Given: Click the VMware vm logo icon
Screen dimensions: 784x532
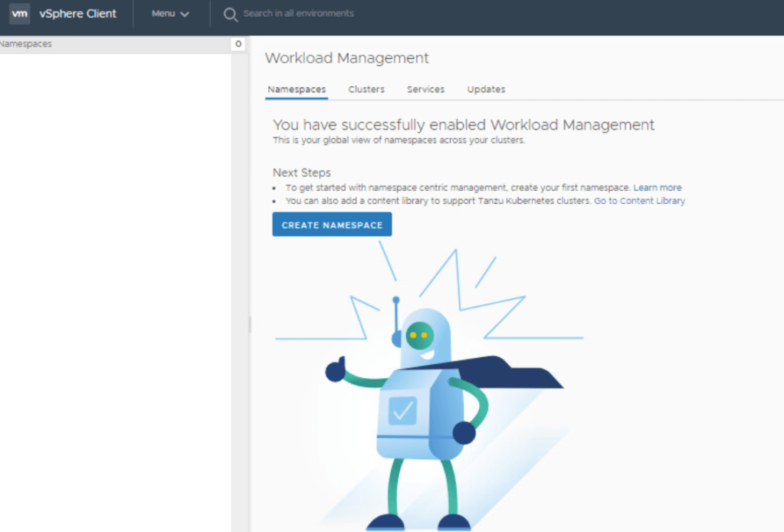Looking at the screenshot, I should pyautogui.click(x=20, y=14).
